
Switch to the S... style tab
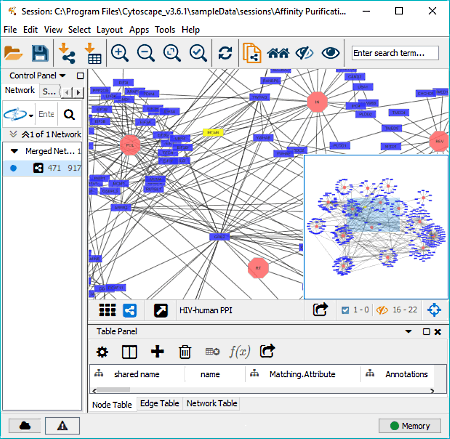[49, 92]
